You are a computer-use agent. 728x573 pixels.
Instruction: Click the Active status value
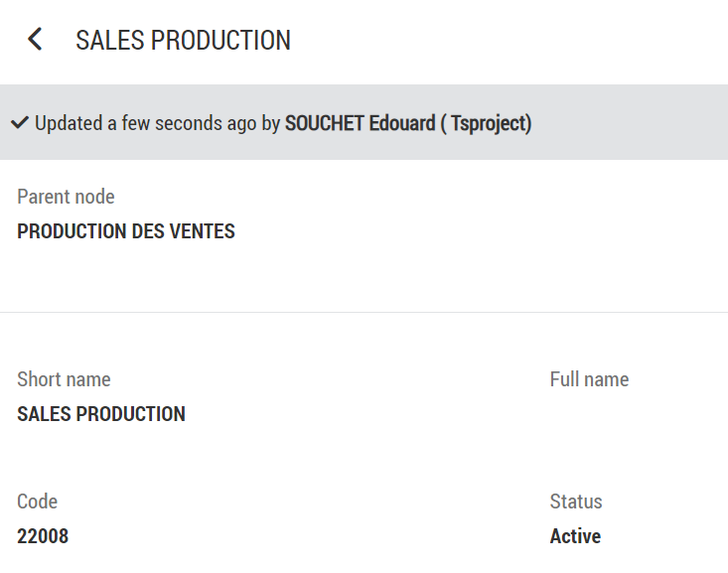coord(575,536)
